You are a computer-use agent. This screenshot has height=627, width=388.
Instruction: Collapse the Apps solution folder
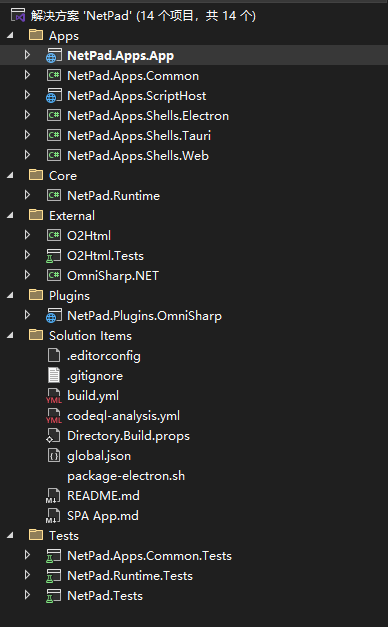pyautogui.click(x=10, y=36)
